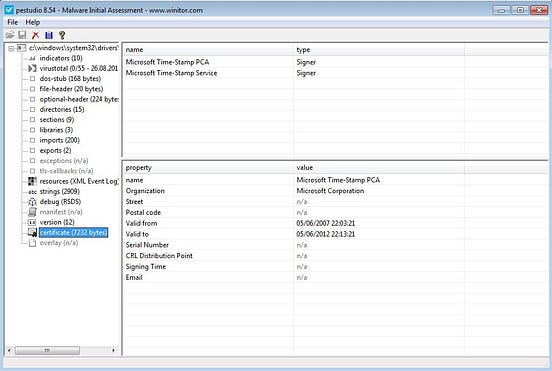Viewport: 552px width, 371px height.
Task: Open the File menu
Action: click(12, 22)
